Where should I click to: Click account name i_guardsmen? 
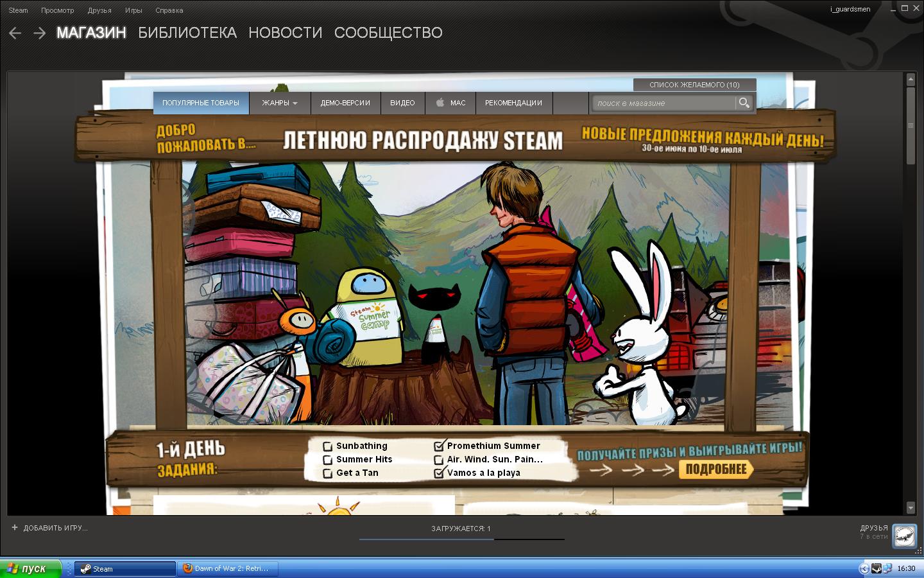(x=850, y=9)
